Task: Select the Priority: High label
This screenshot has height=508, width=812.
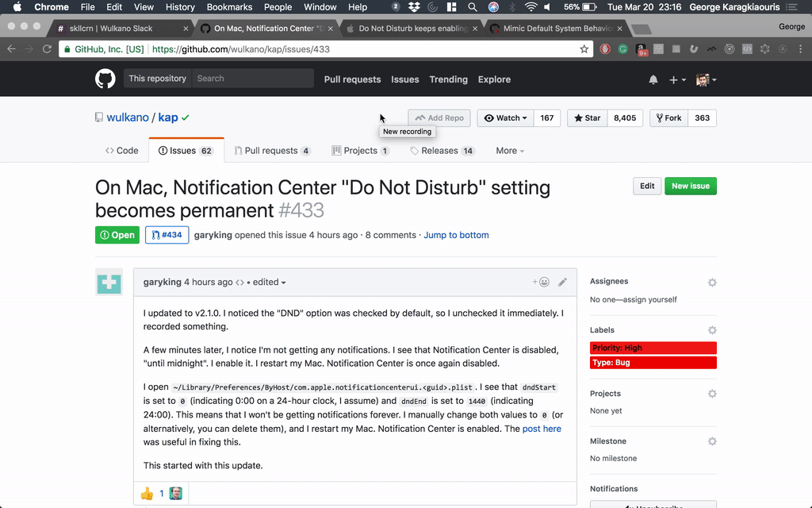Action: [653, 348]
